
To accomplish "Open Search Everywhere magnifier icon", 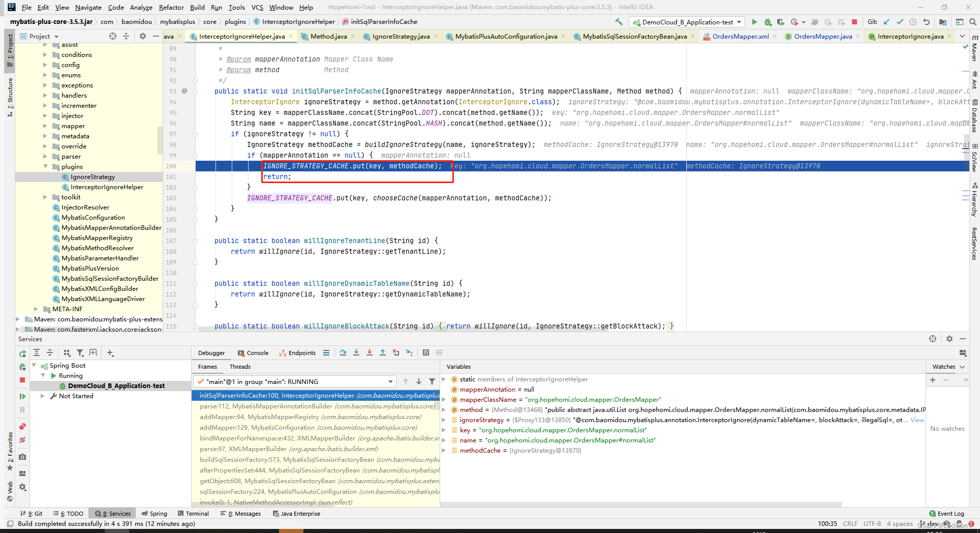I will [973, 22].
